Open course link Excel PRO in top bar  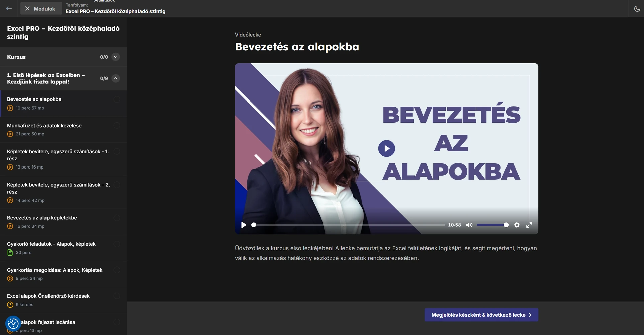point(115,11)
